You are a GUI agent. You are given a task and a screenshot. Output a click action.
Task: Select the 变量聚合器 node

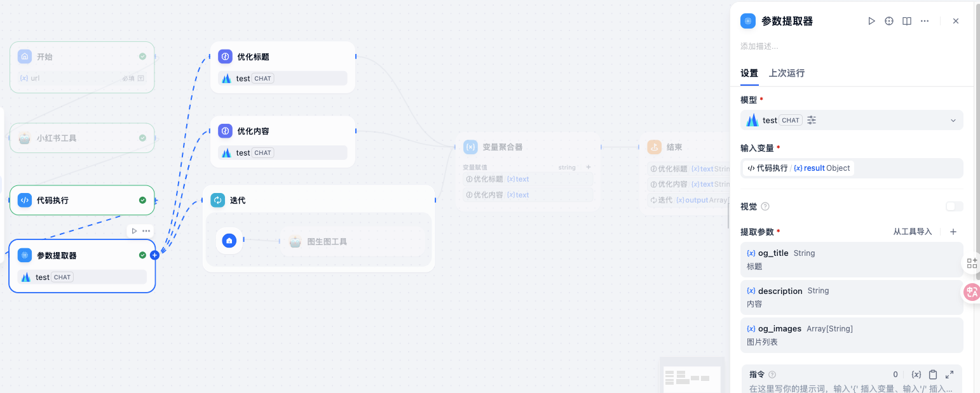point(528,171)
